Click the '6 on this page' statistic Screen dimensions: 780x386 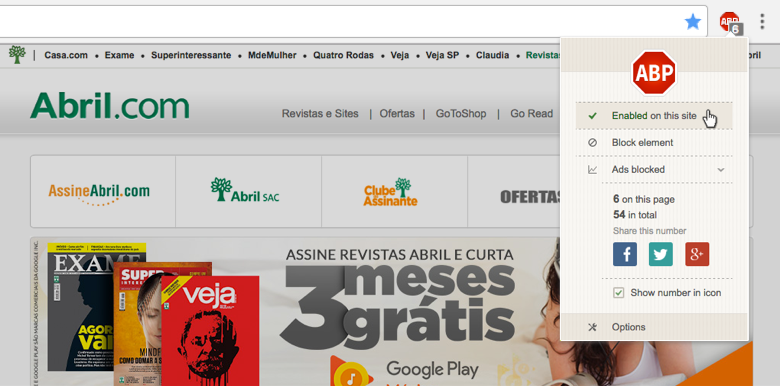[644, 199]
